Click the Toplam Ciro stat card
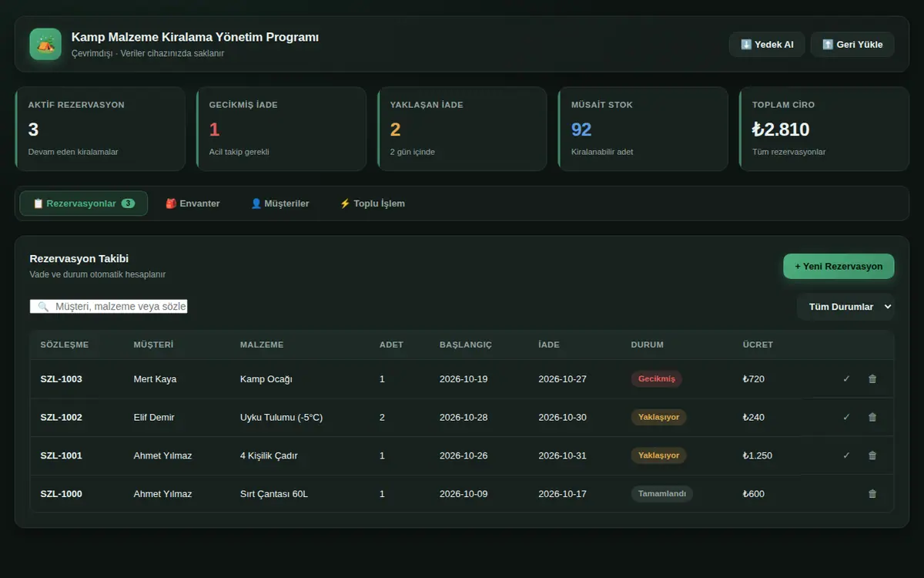 [x=824, y=129]
